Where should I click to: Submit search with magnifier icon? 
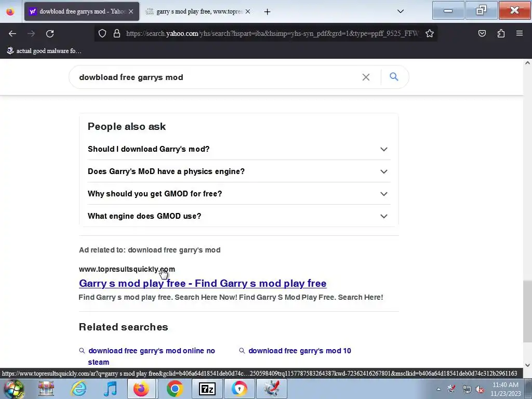point(394,77)
